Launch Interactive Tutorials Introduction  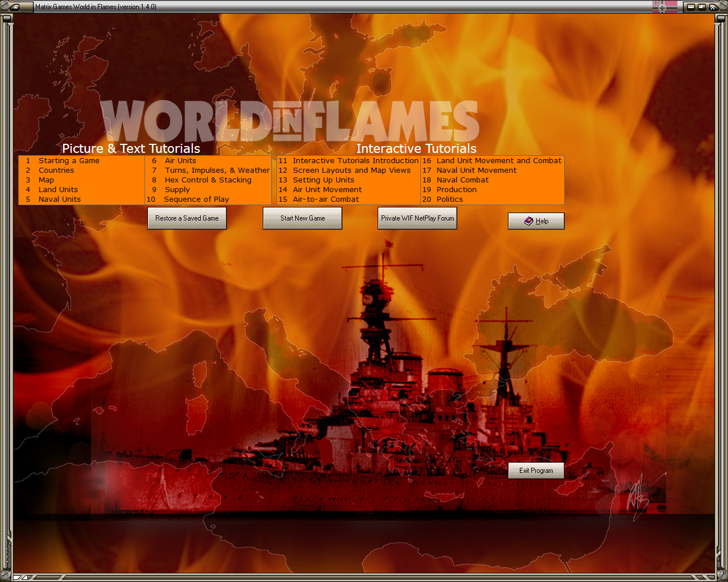pyautogui.click(x=349, y=161)
